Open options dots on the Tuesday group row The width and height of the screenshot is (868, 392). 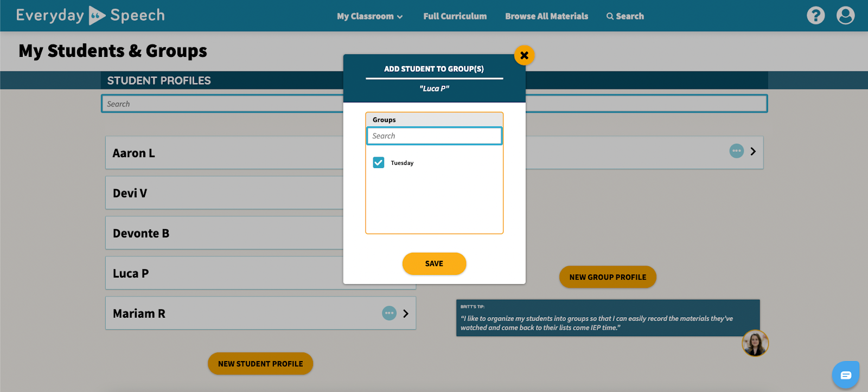pos(736,151)
